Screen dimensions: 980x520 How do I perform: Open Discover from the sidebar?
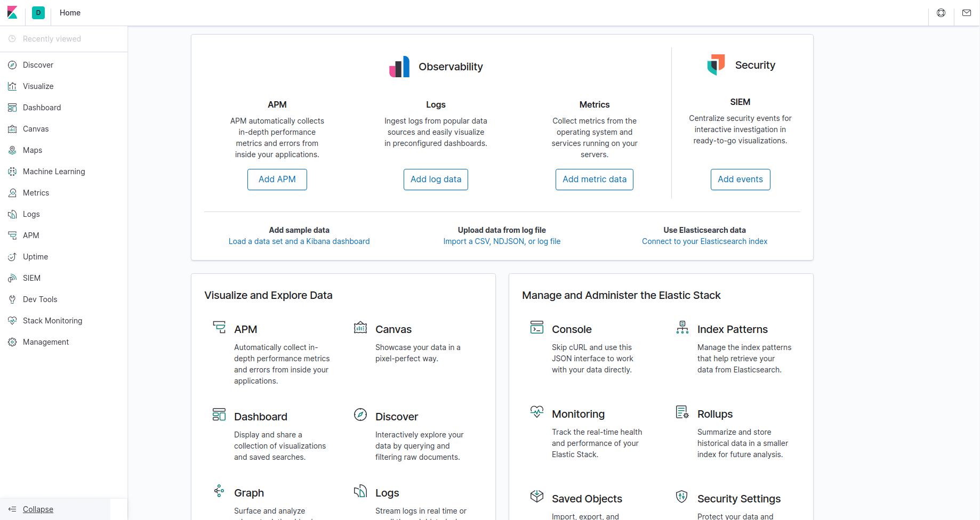coord(37,64)
